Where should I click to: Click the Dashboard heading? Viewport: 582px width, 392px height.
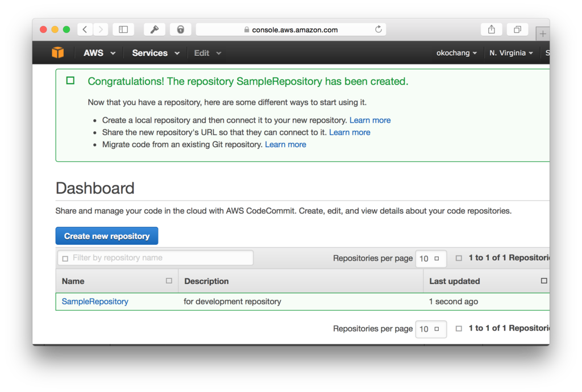tap(95, 188)
